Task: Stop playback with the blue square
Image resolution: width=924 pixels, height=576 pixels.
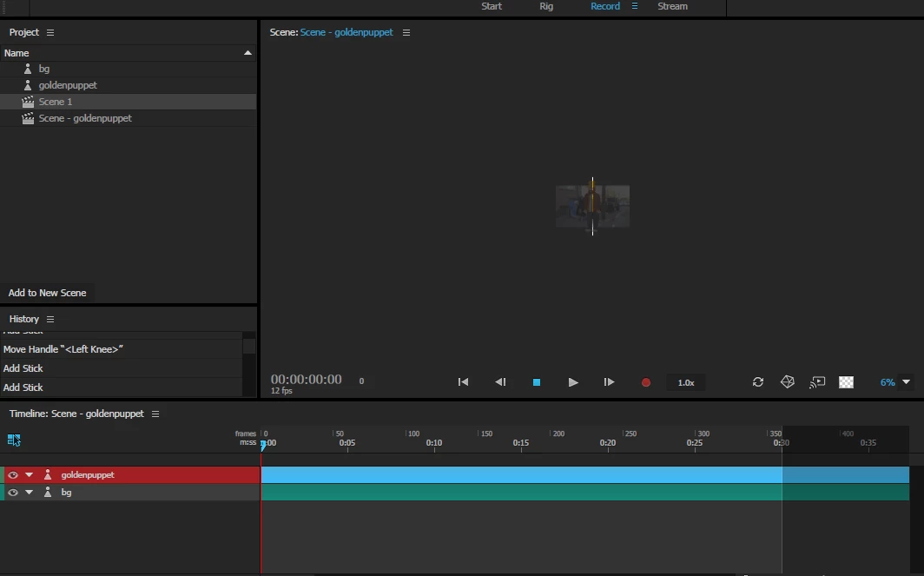Action: coord(537,382)
